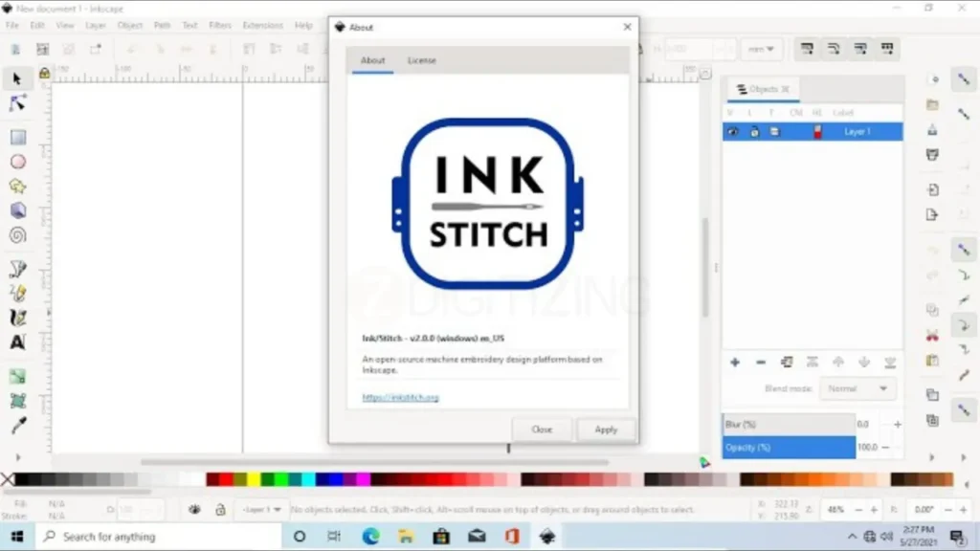
Task: Select the Spiral tool
Action: (17, 235)
